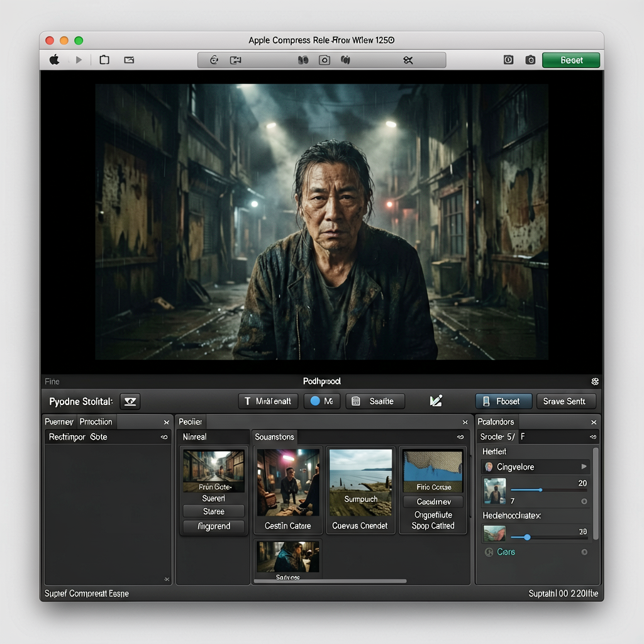This screenshot has width=644, height=644.
Task: Click the Staree button
Action: [x=214, y=511]
